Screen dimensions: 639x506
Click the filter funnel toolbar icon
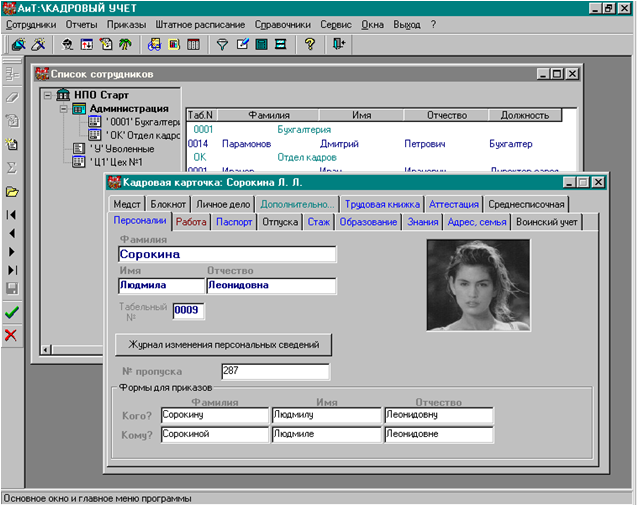(x=223, y=44)
